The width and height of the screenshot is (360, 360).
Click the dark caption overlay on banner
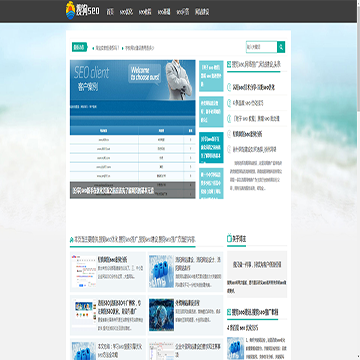133,190
